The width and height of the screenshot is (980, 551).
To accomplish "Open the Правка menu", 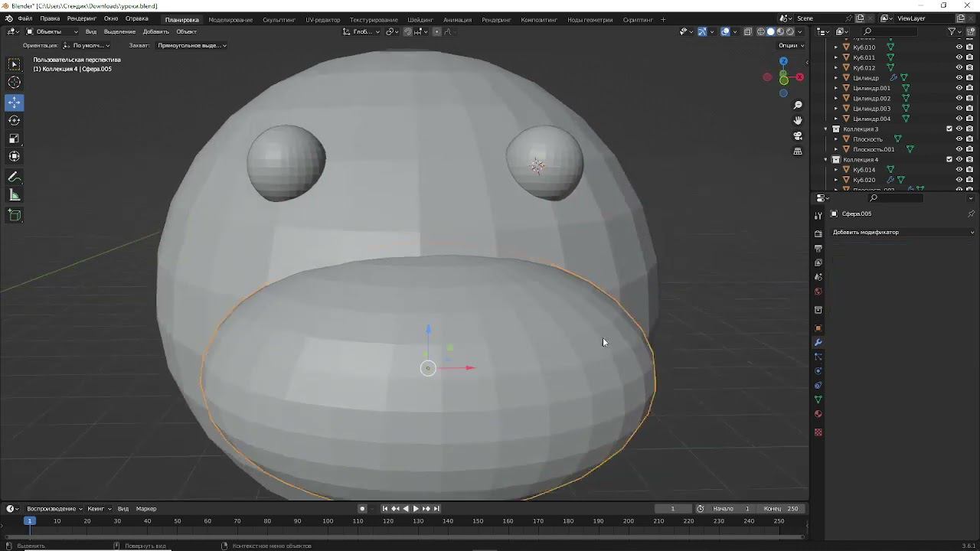I will click(x=50, y=18).
